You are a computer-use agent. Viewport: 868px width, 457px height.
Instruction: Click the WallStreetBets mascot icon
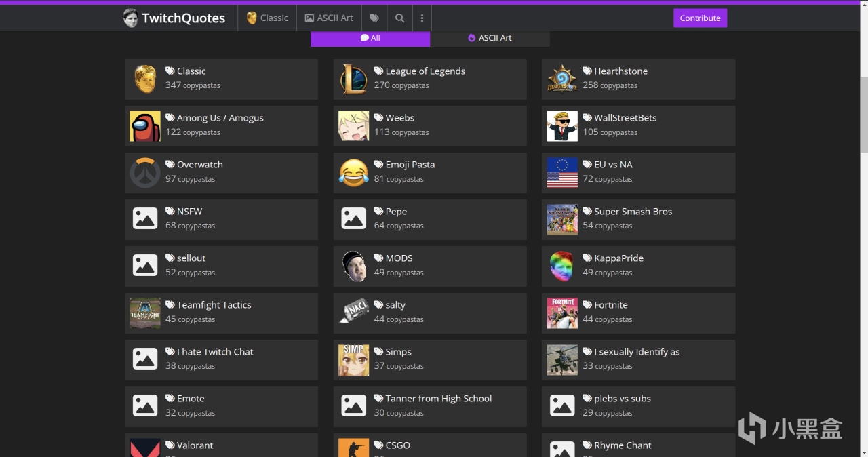tap(562, 126)
